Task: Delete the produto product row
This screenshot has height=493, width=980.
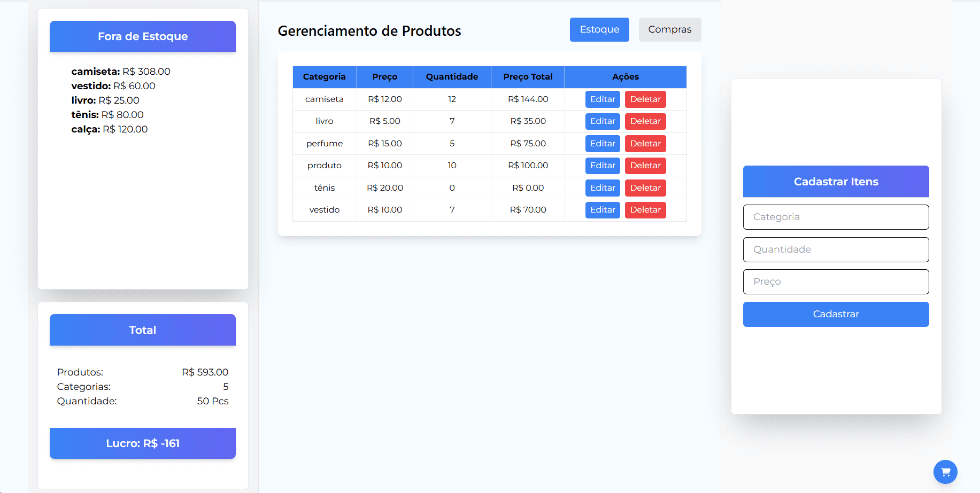Action: pyautogui.click(x=645, y=166)
